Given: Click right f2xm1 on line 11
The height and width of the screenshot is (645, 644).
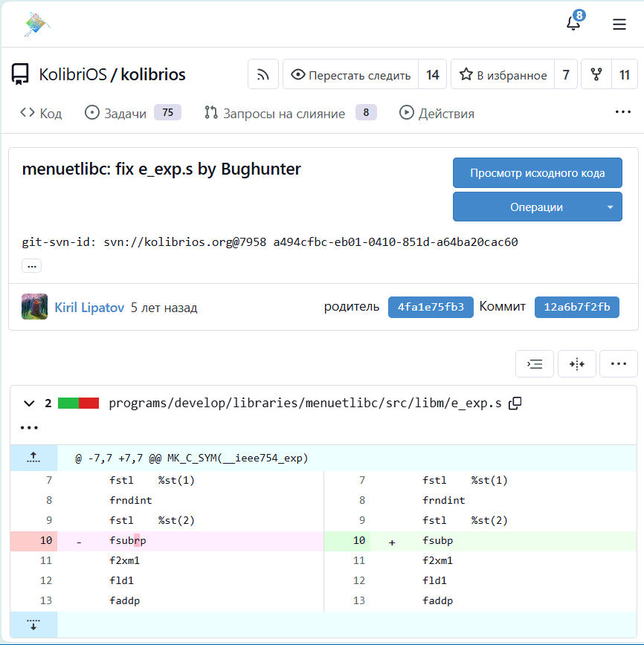Looking at the screenshot, I should click(437, 560).
